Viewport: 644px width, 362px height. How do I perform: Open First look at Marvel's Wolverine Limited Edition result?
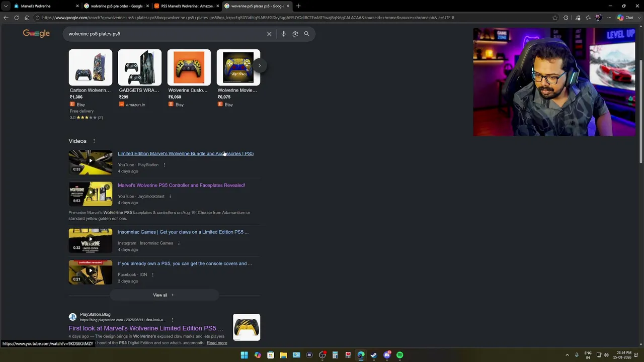146,328
